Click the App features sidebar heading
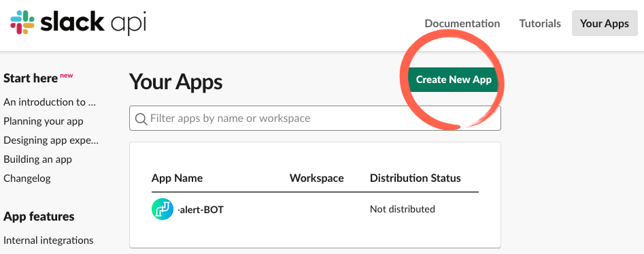Image resolution: width=644 pixels, height=254 pixels. (39, 216)
